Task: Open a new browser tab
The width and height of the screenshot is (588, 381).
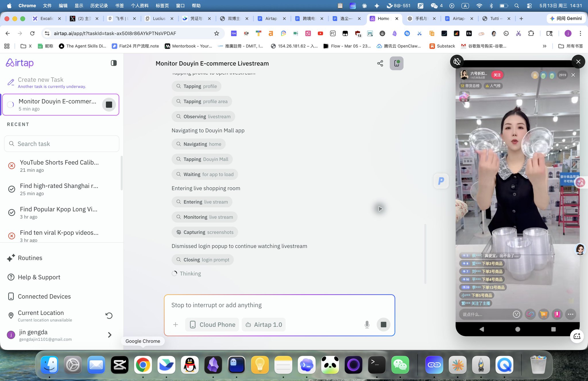Action: pyautogui.click(x=521, y=19)
